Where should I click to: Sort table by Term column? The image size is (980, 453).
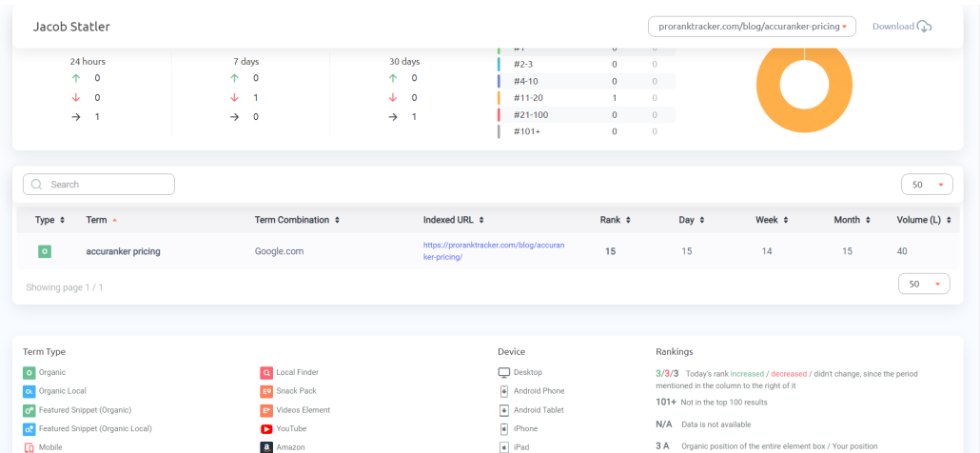coord(101,220)
